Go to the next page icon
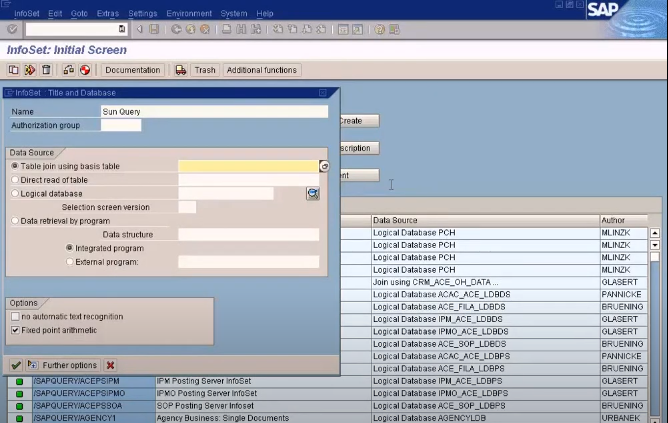 tap(307, 29)
